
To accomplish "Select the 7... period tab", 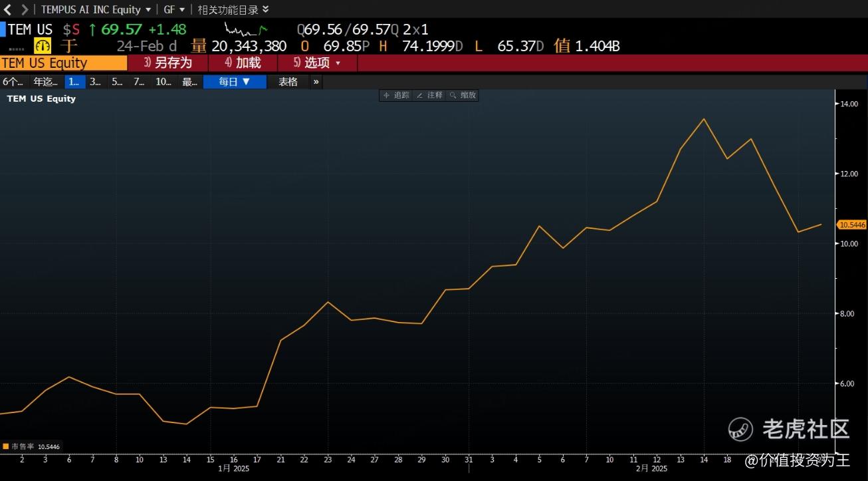I will (x=139, y=82).
